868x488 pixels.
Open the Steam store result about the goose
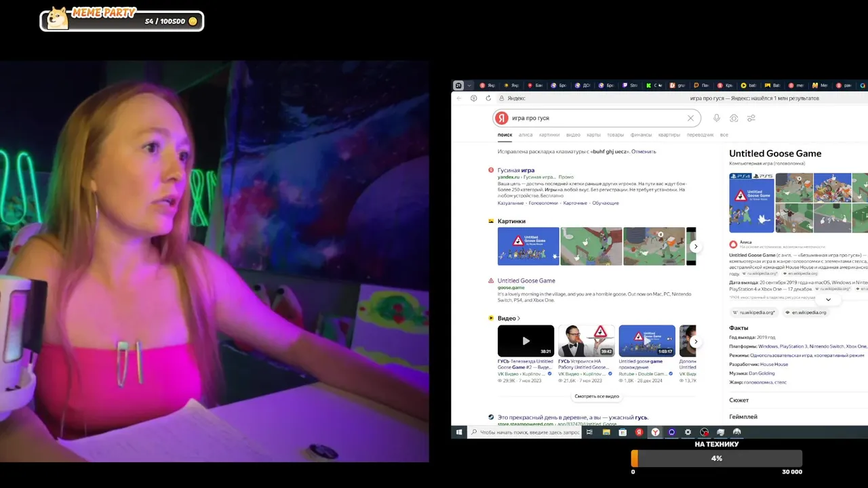[572, 418]
